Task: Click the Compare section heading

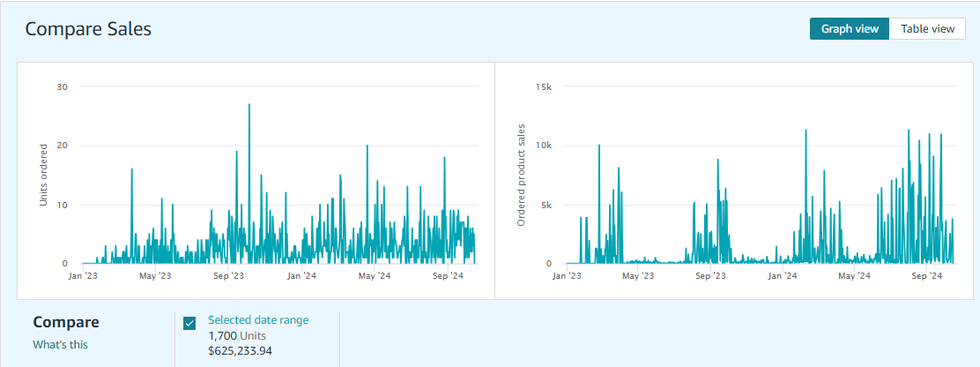Action: [66, 322]
